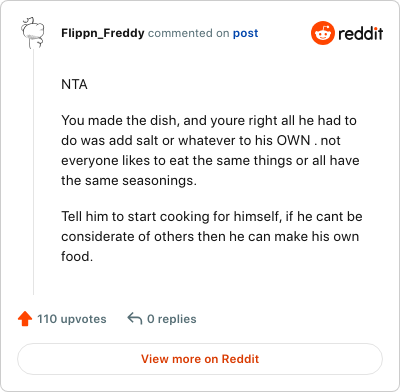Click the Flippn_Freddy avatar icon
This screenshot has width=400, height=392.
click(x=33, y=33)
